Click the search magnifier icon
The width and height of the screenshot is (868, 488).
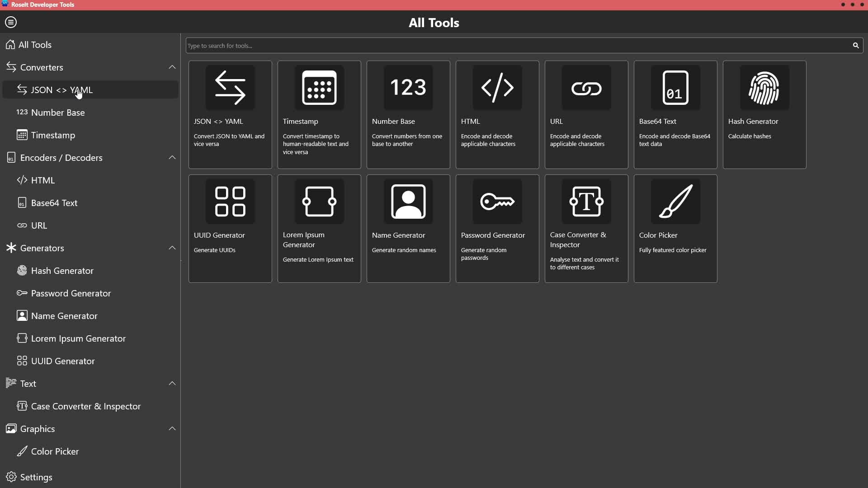pyautogui.click(x=855, y=46)
